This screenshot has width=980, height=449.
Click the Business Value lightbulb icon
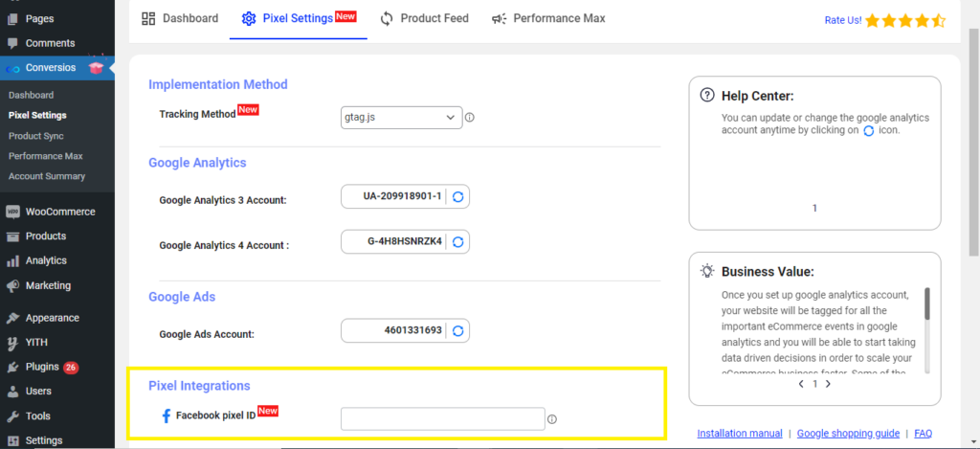pos(707,271)
